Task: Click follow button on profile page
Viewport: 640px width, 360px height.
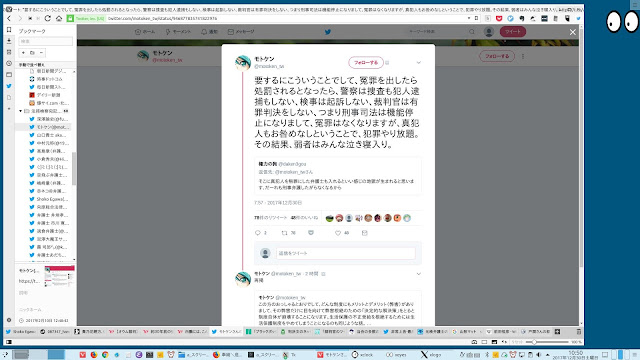Action: click(x=497, y=56)
